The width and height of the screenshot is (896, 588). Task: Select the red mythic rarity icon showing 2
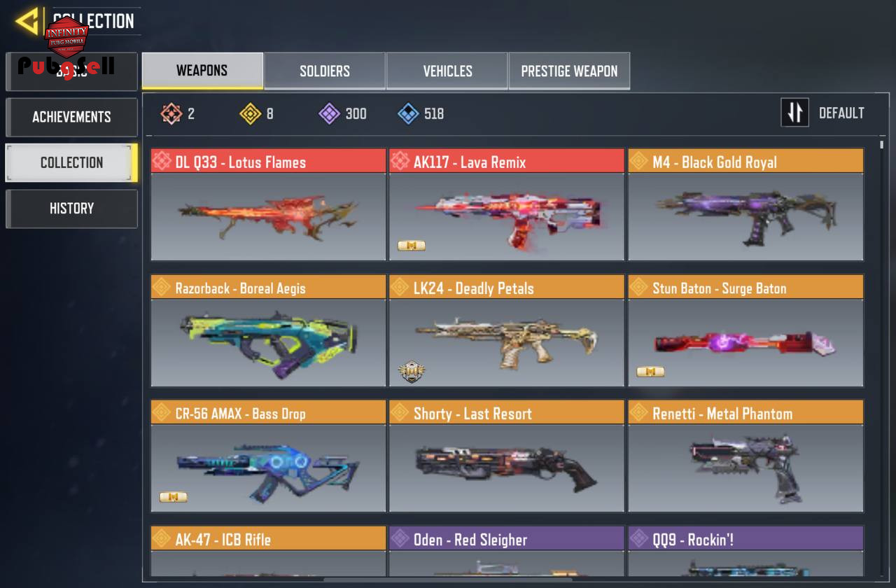coord(171,113)
